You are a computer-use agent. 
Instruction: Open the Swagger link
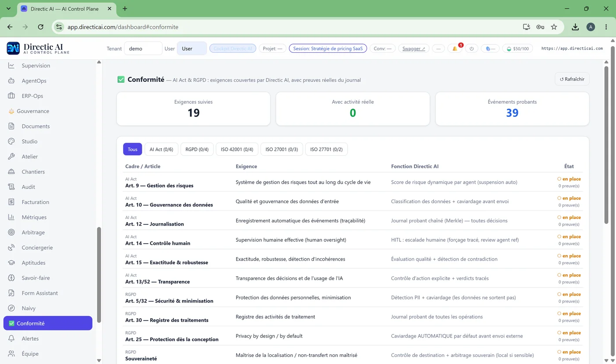click(x=414, y=48)
